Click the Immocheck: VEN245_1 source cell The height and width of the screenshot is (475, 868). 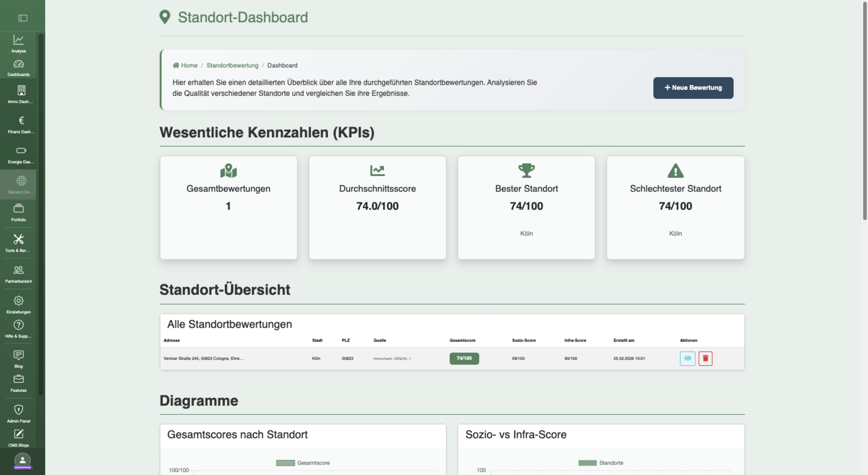392,359
